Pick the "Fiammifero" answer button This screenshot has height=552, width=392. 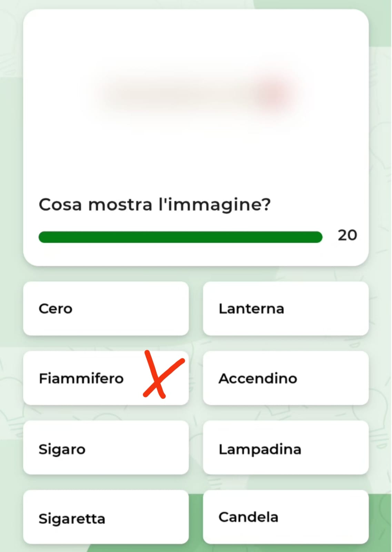(83, 378)
